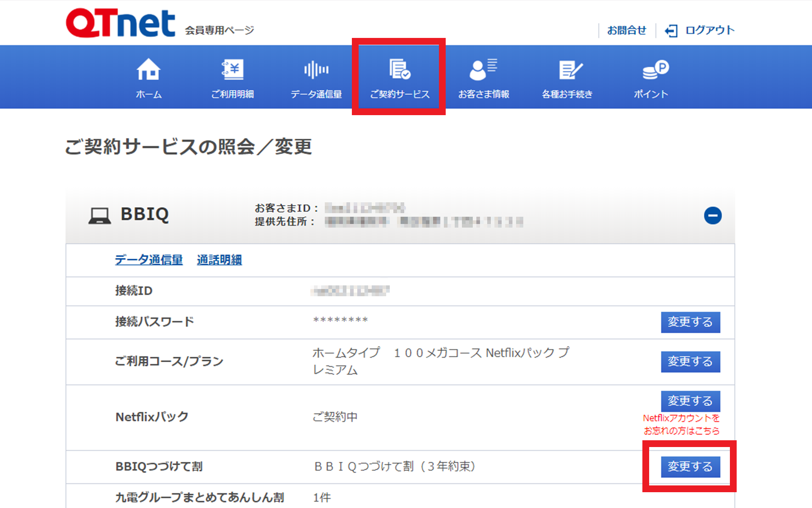This screenshot has height=508, width=812.
Task: Open お客さま情報 person icon
Action: (483, 70)
